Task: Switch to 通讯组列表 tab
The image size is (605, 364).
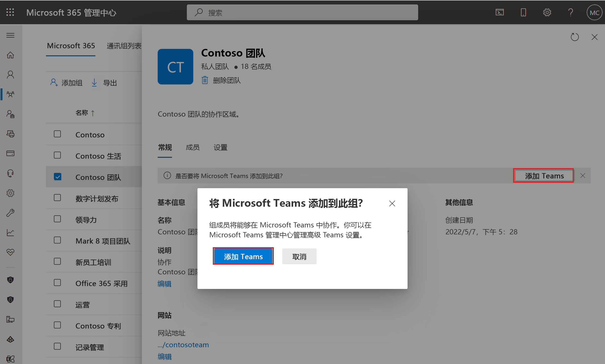Action: coord(124,46)
